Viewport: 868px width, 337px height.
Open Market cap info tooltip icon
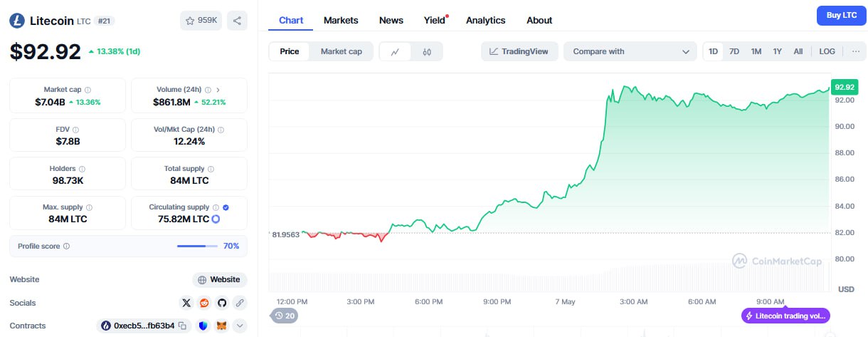click(88, 90)
